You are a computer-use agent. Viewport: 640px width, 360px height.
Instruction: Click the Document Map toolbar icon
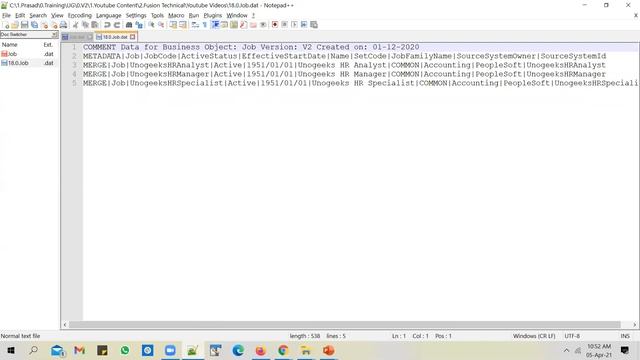[x=234, y=25]
